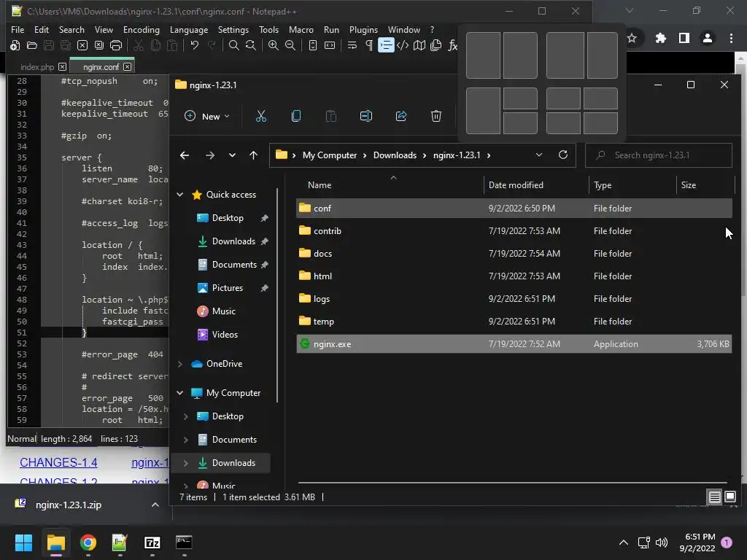Go up one folder level in Explorer
747x560 pixels.
click(253, 155)
